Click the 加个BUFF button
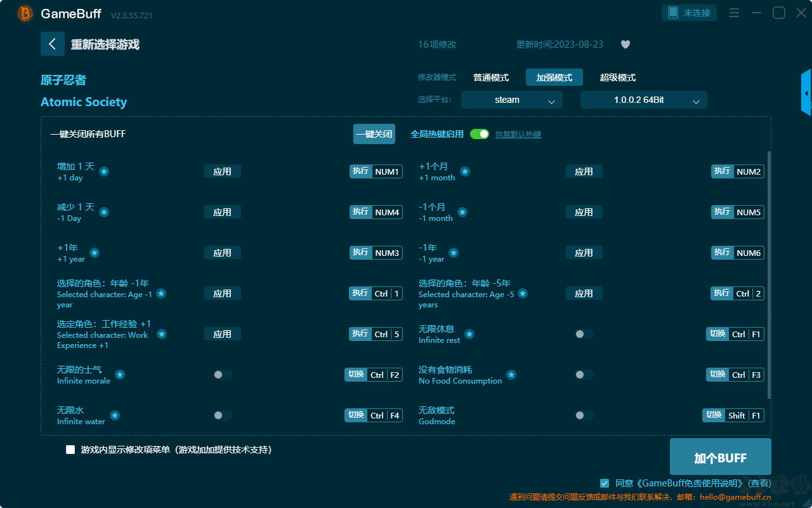Viewport: 812px width, 508px height. 721,458
